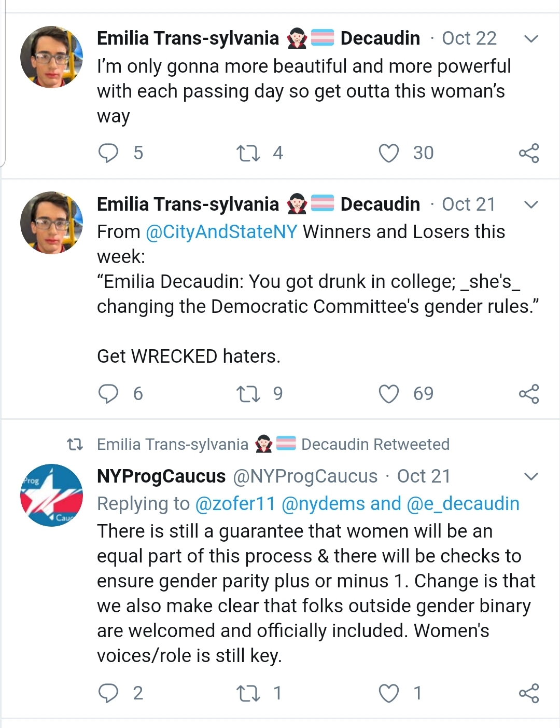Retweet the Oct 22 tweet

pos(248,153)
